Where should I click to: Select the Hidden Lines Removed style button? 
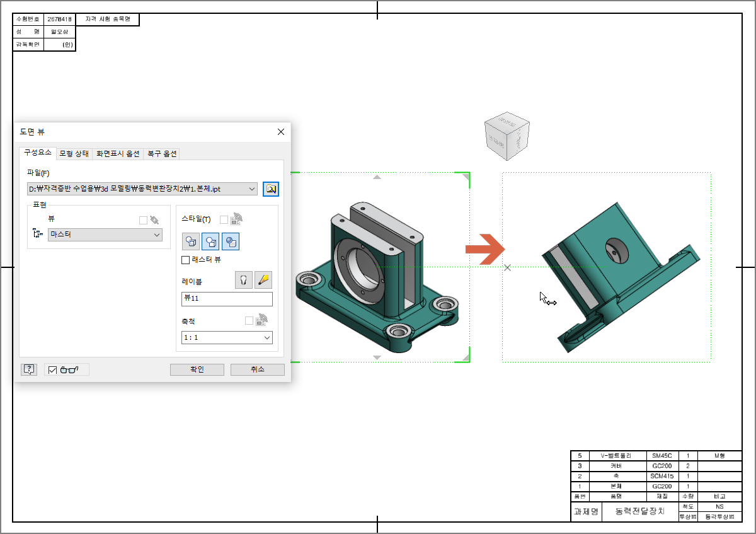210,241
